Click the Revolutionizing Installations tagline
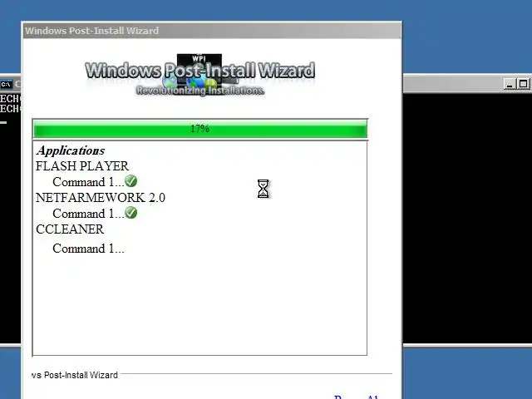The width and height of the screenshot is (532, 399). pos(200,91)
